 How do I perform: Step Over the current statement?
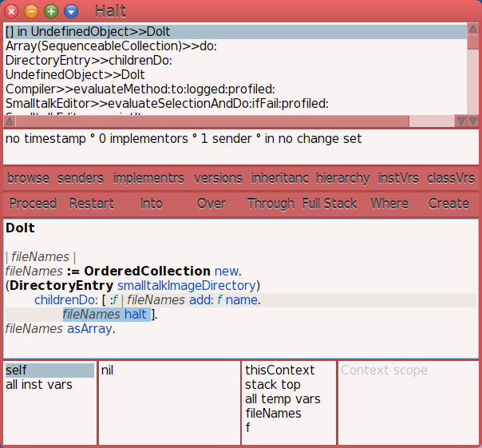[x=211, y=204]
